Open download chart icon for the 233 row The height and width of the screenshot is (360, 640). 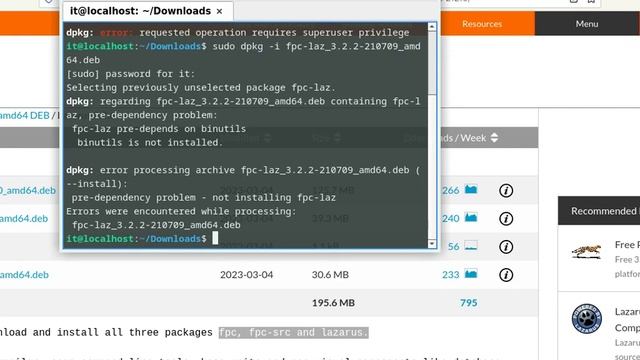(x=471, y=274)
